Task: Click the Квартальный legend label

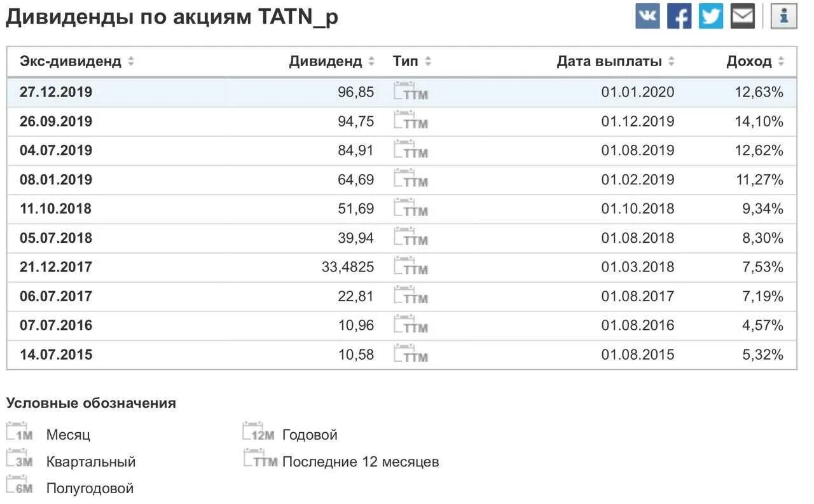Action: point(91,462)
